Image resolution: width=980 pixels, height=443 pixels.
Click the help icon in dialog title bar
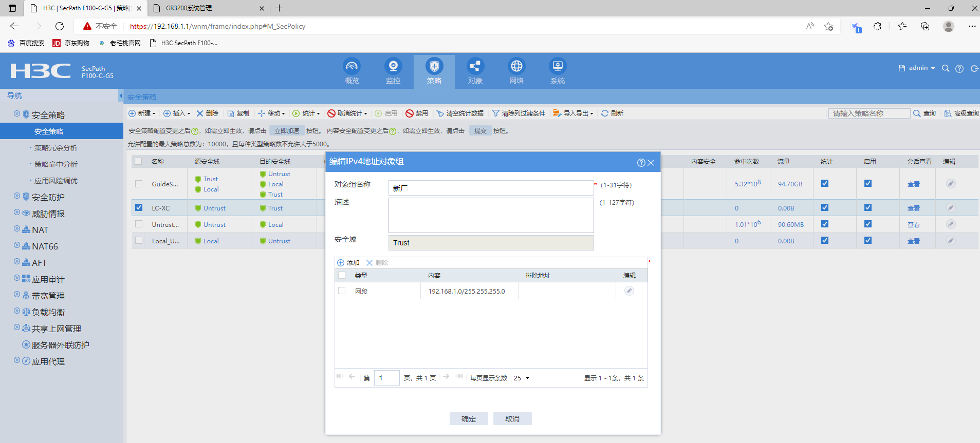coord(641,163)
